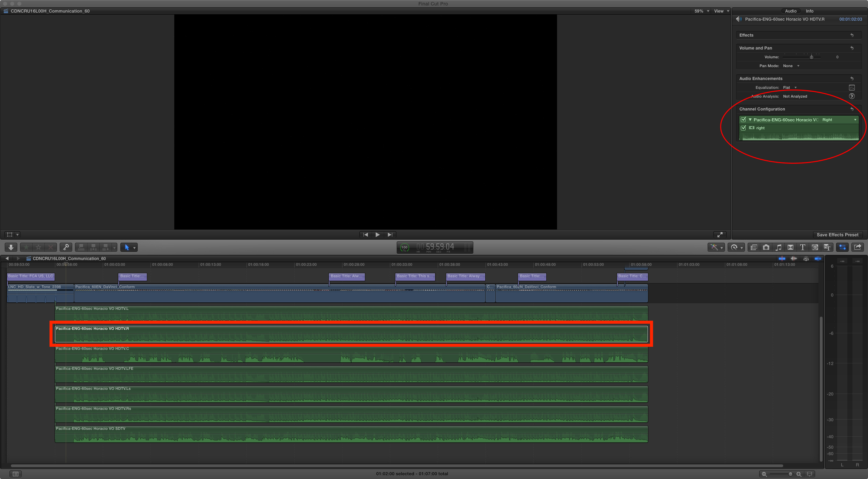This screenshot has width=868, height=479.
Task: Toggle video and audio skimming
Action: (x=782, y=259)
